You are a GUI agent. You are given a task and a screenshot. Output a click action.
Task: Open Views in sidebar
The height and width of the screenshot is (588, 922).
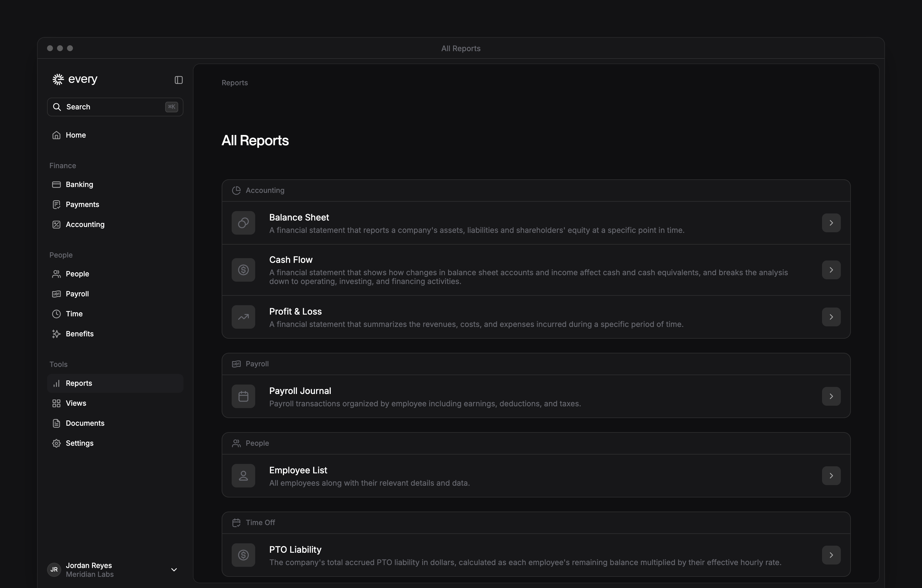tap(115, 403)
